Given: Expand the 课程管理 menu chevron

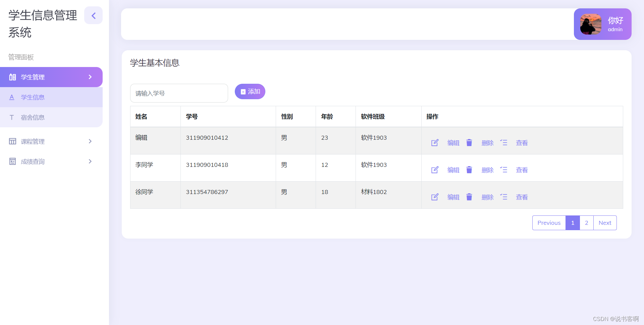Looking at the screenshot, I should 90,141.
